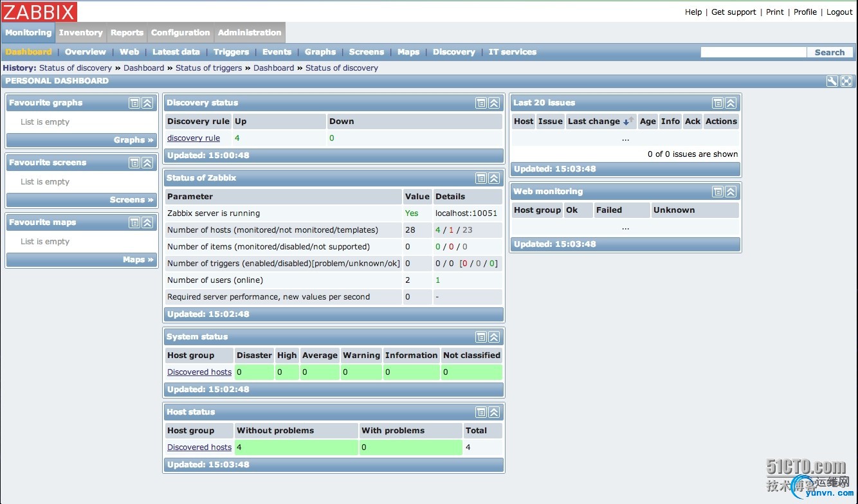Select the Dashboard submenu item
This screenshot has width=858, height=504.
tap(28, 52)
